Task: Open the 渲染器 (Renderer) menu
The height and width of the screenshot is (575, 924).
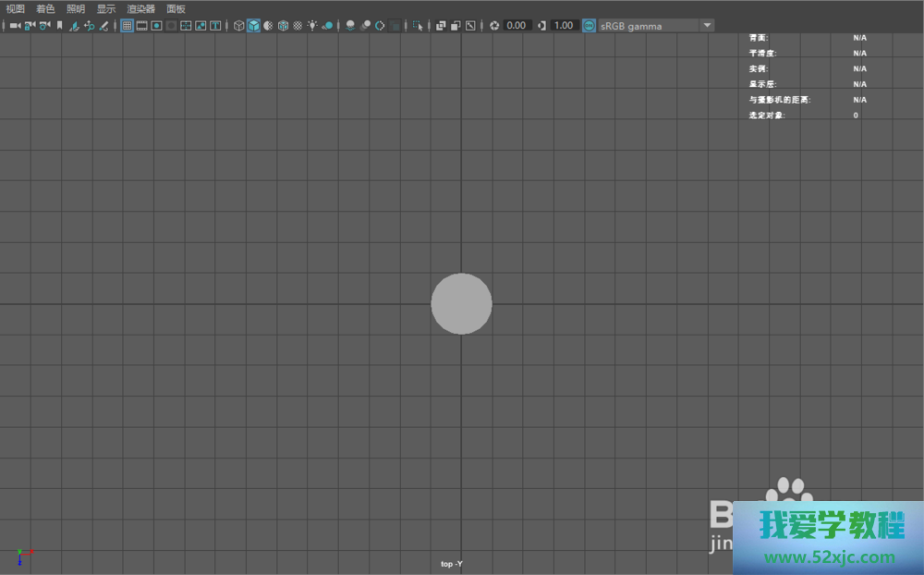Action: (140, 8)
